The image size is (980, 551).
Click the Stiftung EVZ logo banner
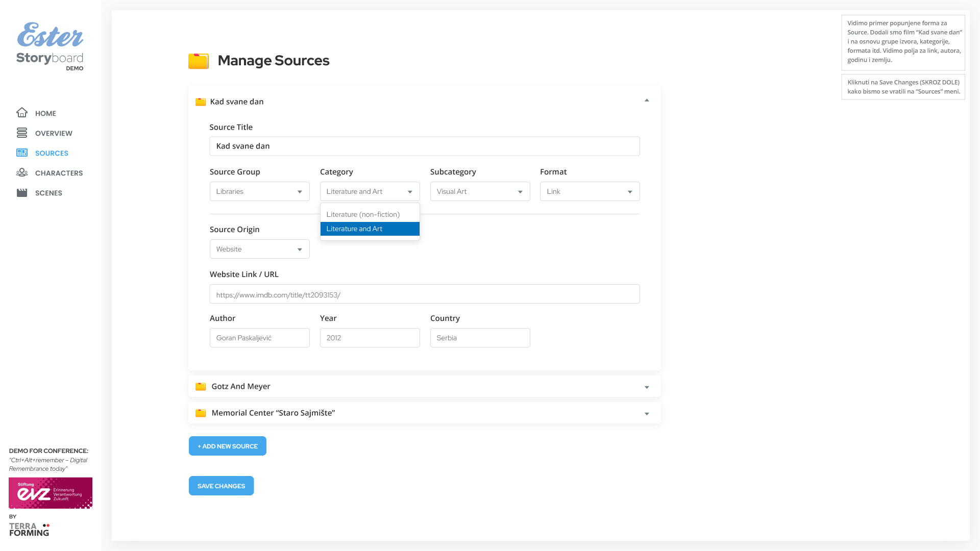pos(51,493)
